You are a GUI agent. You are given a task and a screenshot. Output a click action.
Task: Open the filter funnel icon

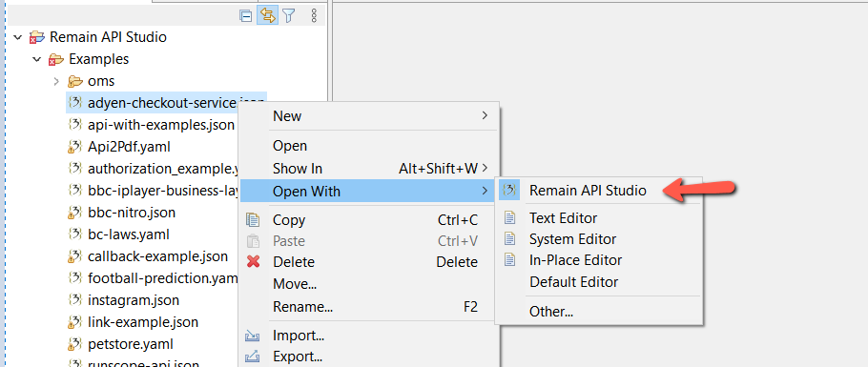(x=288, y=15)
